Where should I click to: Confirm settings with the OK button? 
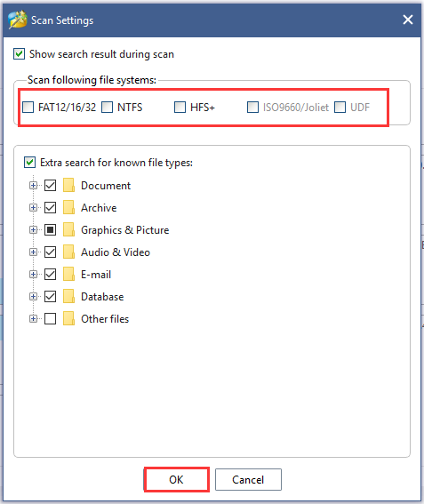tap(176, 480)
